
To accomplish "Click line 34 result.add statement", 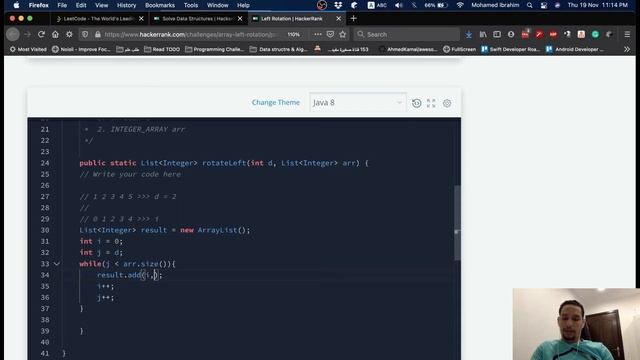I will point(129,275).
